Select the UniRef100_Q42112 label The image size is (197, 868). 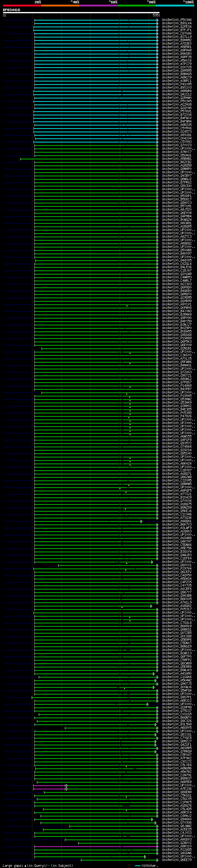click(x=177, y=94)
